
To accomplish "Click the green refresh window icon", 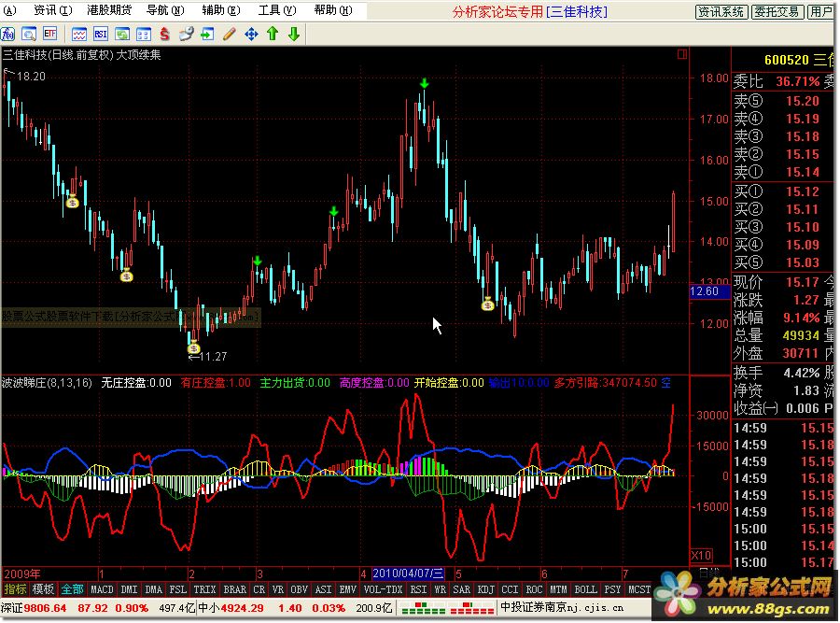I will 122,35.
